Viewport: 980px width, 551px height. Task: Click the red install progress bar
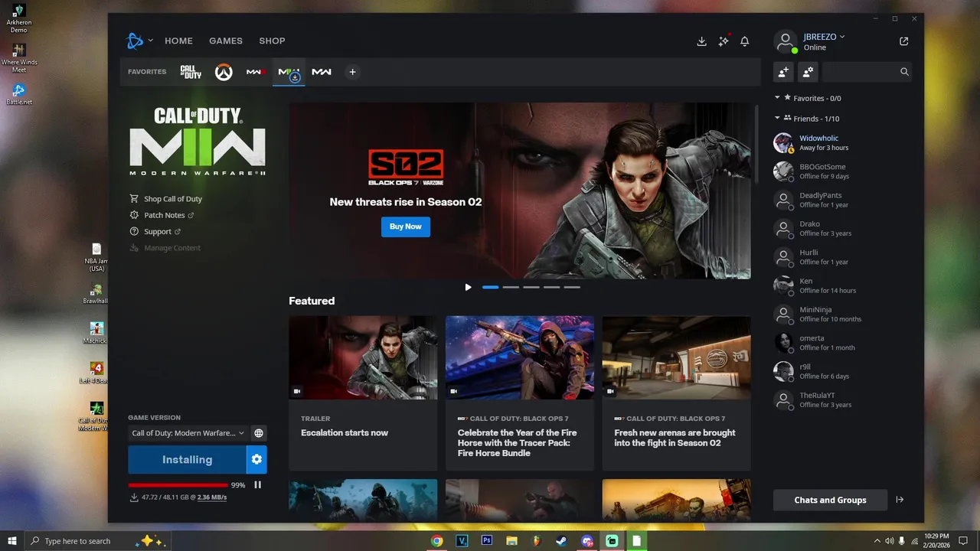click(178, 484)
